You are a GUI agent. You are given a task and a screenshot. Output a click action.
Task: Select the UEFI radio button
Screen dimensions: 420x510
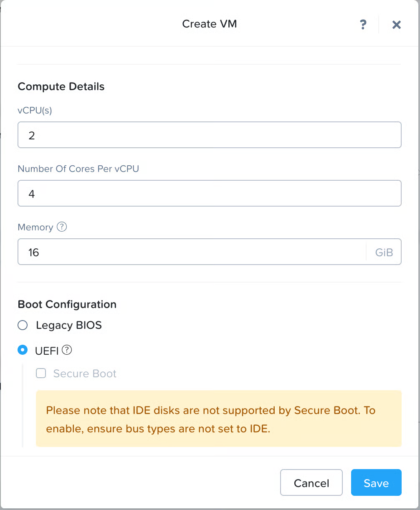[x=23, y=350]
